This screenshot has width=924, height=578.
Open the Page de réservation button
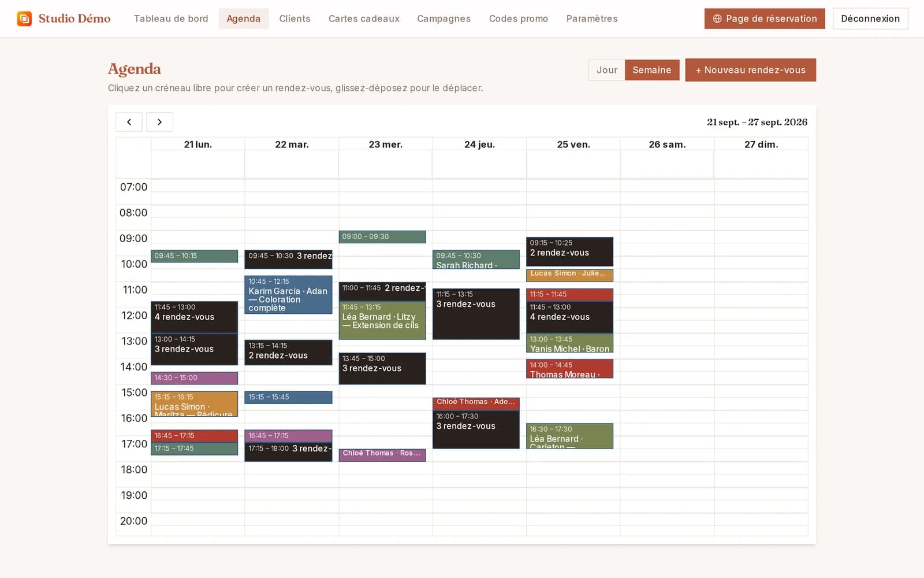click(x=765, y=18)
